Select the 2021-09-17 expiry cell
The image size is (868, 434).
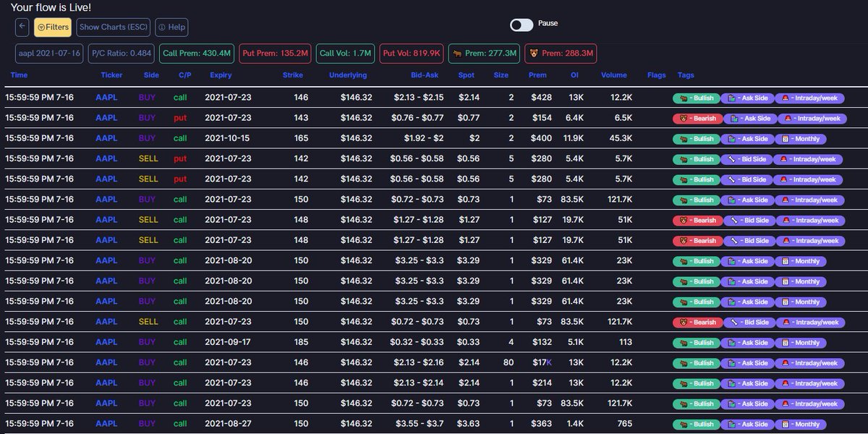point(229,342)
